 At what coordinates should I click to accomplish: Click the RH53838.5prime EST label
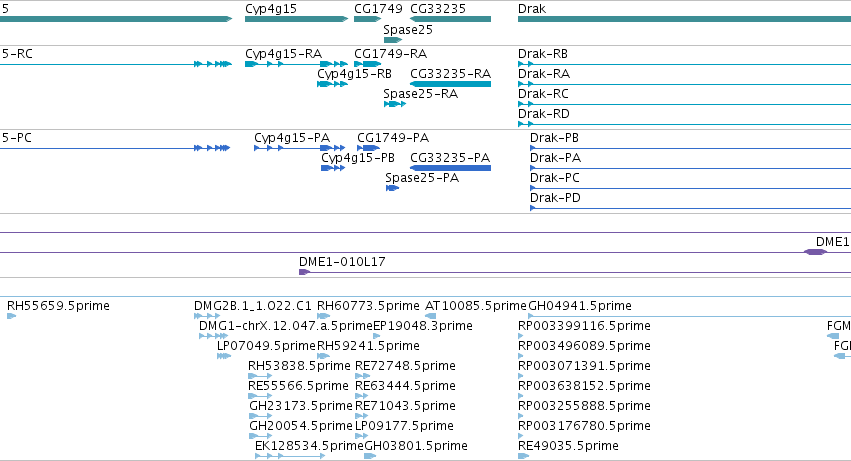[x=299, y=366]
